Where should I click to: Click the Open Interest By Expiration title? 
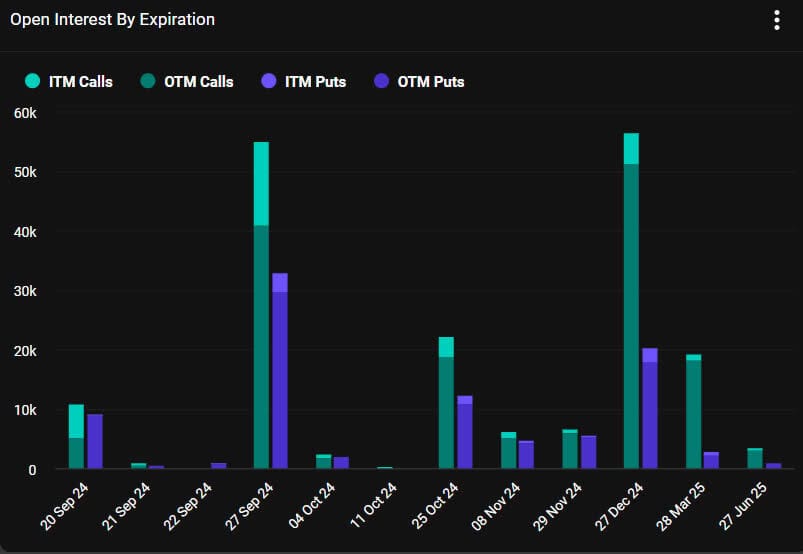pos(112,20)
